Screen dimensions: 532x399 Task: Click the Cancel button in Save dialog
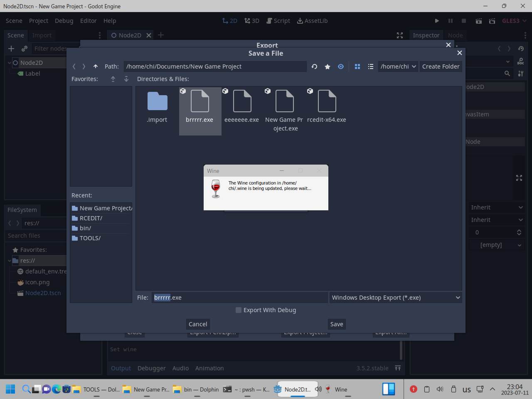point(198,324)
